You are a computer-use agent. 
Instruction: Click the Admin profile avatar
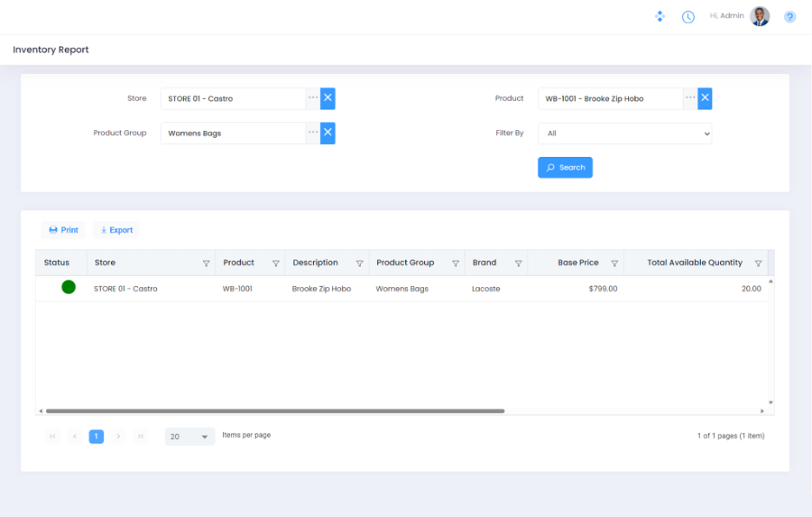pyautogui.click(x=760, y=16)
